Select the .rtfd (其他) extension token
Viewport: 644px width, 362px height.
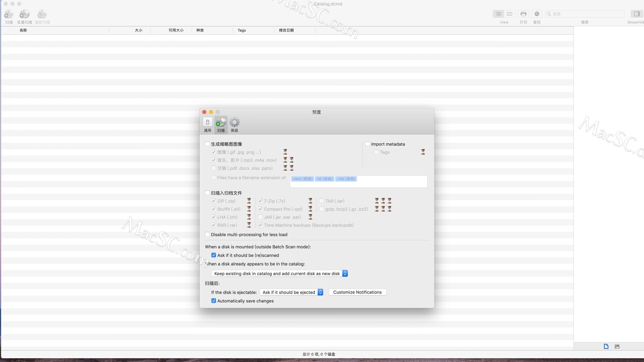[x=346, y=179]
